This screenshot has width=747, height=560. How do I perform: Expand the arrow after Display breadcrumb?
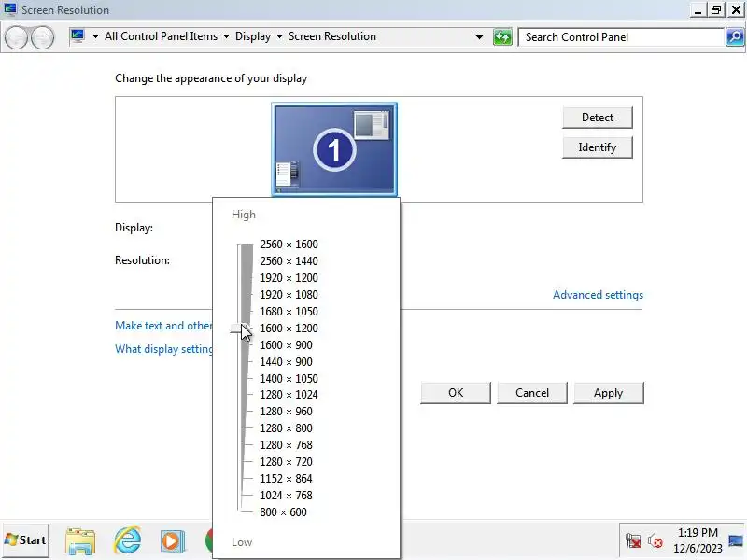pyautogui.click(x=279, y=36)
